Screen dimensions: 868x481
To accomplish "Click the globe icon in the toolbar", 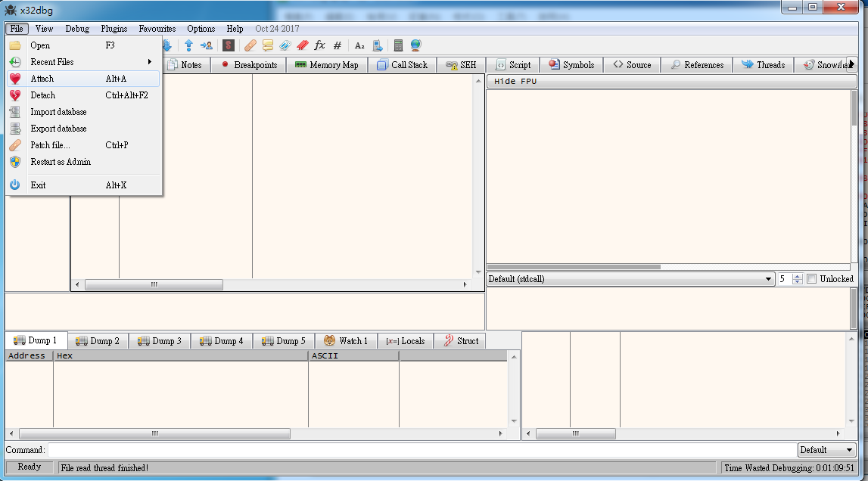I will tap(415, 45).
